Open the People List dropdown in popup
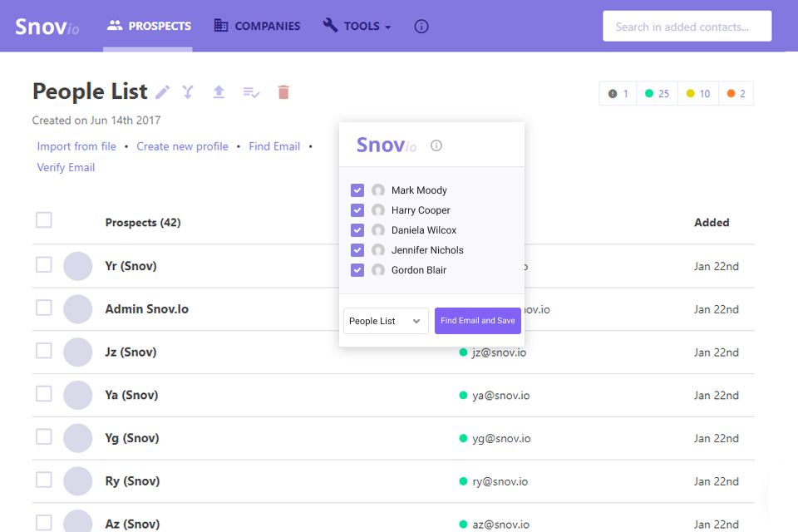 386,321
